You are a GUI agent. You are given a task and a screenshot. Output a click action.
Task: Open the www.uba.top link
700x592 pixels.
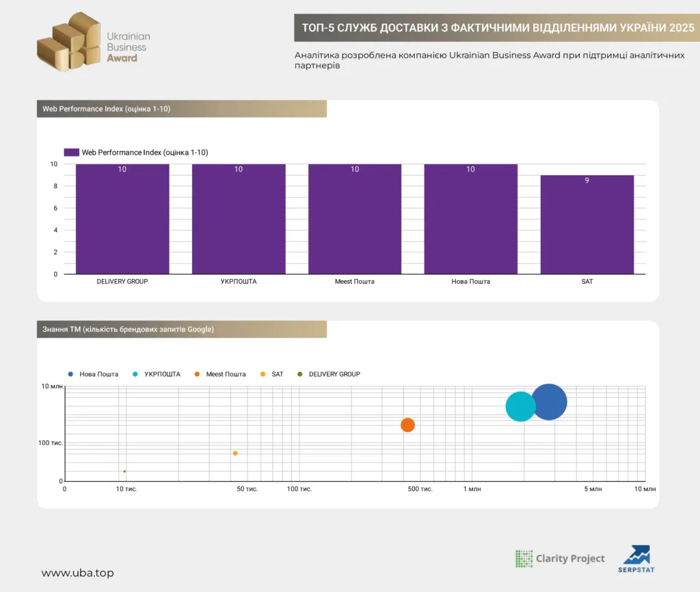(x=78, y=573)
